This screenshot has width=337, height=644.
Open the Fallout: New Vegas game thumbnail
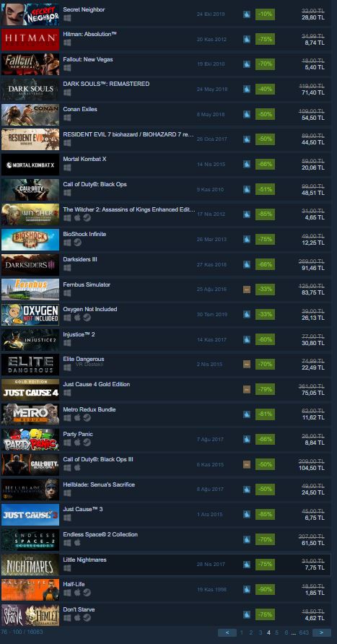click(x=30, y=64)
